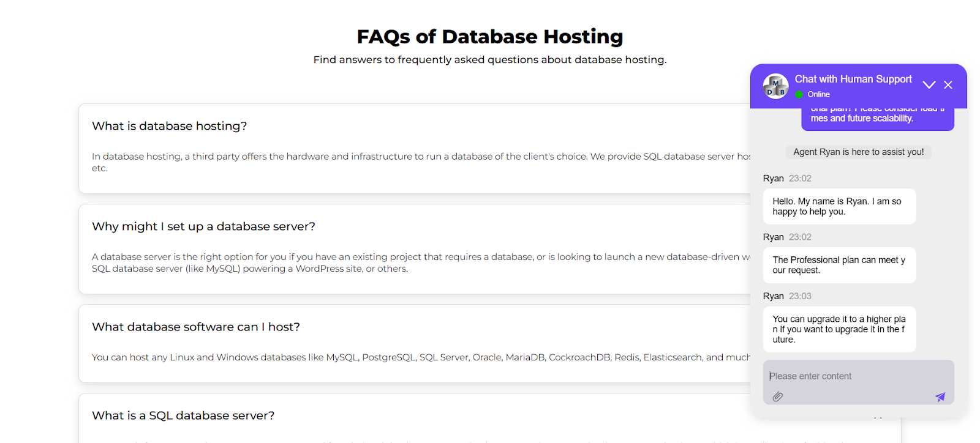Select the "upgrade it to a higher plan" message
Viewport: 980px width, 443px height.
(x=839, y=329)
